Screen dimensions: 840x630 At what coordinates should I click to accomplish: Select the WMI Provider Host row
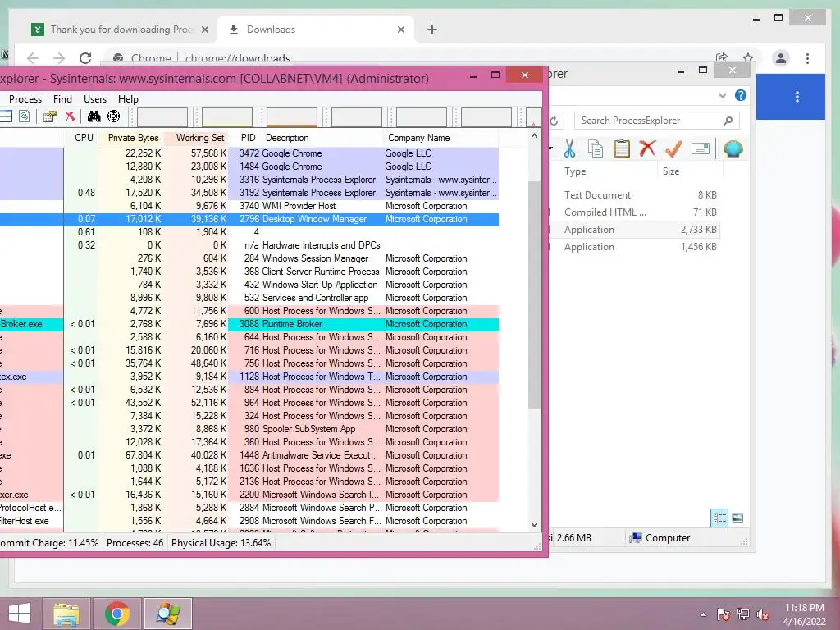point(249,206)
